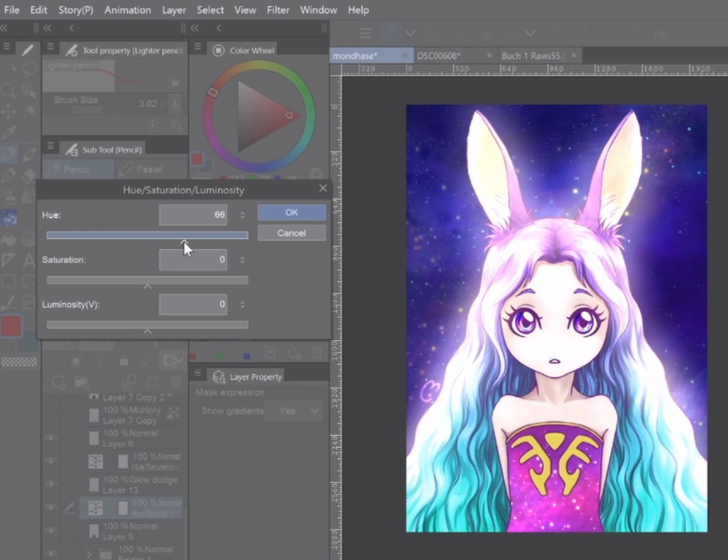
Task: Open the sub tool detail wrench icon
Action: point(175,125)
